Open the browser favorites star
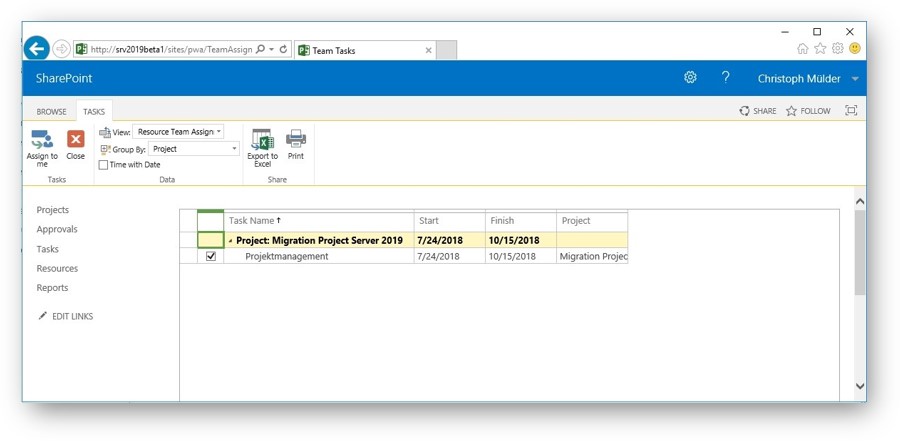Viewport: 900px width, 441px height. point(820,49)
